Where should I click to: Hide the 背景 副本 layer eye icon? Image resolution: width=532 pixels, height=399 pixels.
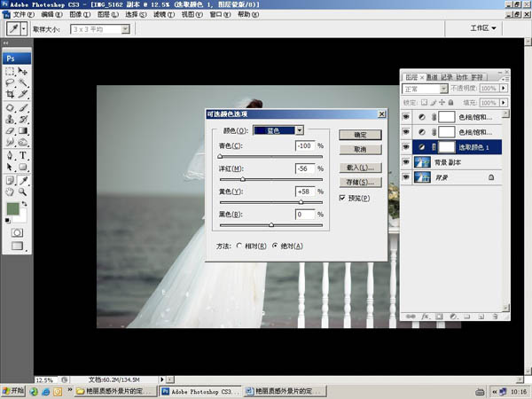[407, 162]
